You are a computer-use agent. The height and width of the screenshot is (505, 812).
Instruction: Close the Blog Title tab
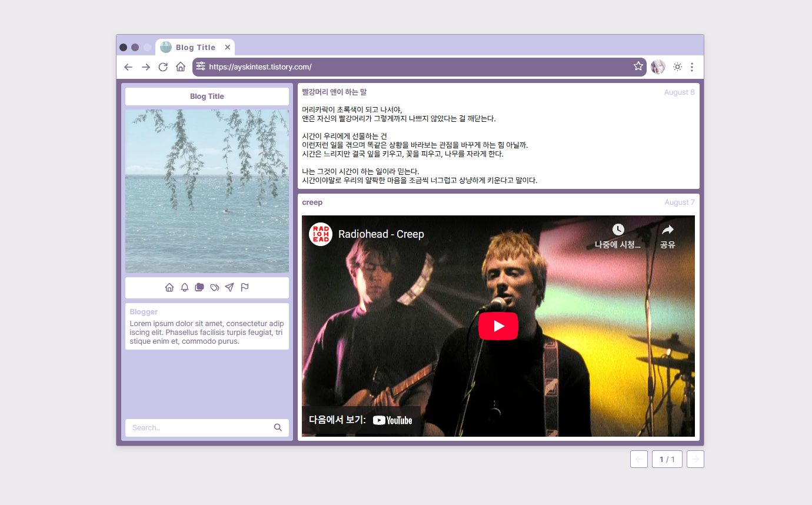click(x=228, y=47)
